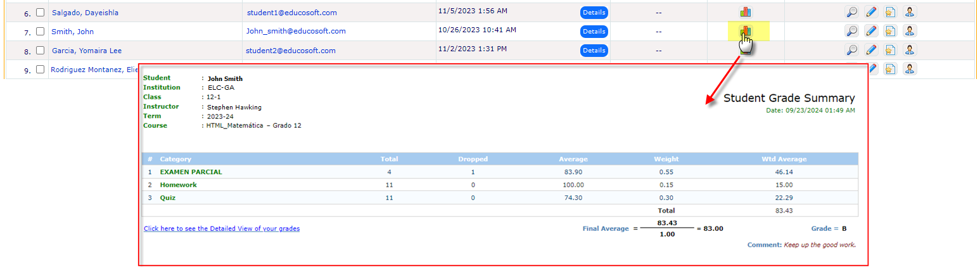The height and width of the screenshot is (272, 980).
Task: Click the magnifier view icon in Salgado's row
Action: click(852, 12)
